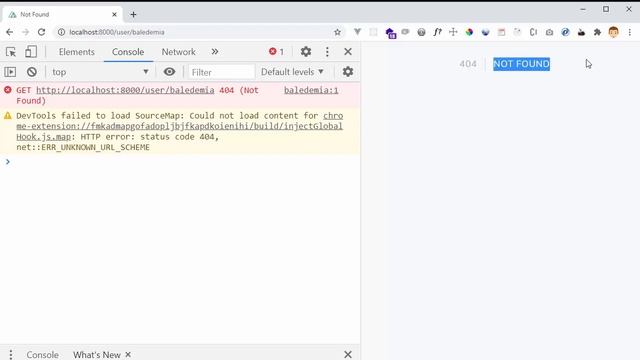
Task: Select the What's New drawer tab
Action: [97, 355]
